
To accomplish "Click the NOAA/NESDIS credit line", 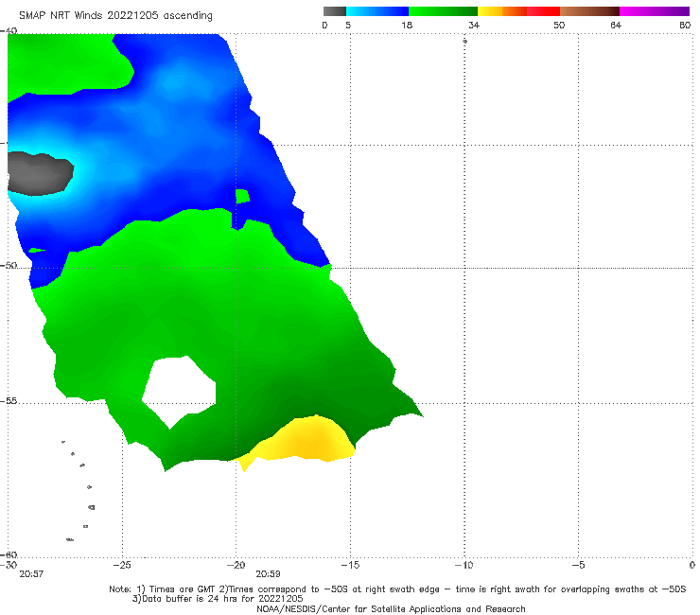I will click(x=391, y=608).
